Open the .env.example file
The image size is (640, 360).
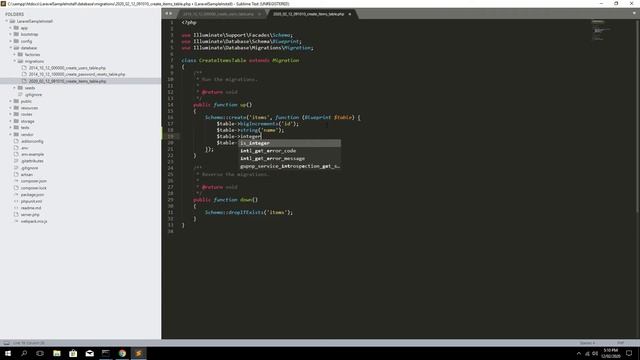coord(32,154)
